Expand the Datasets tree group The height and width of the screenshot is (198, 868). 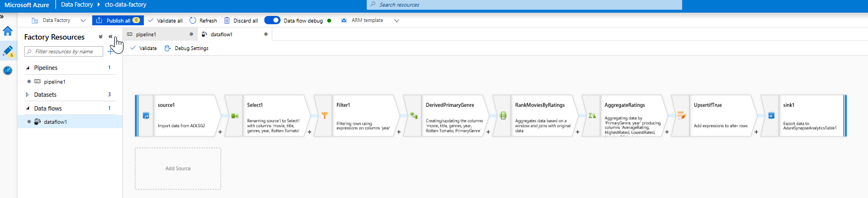(x=28, y=95)
